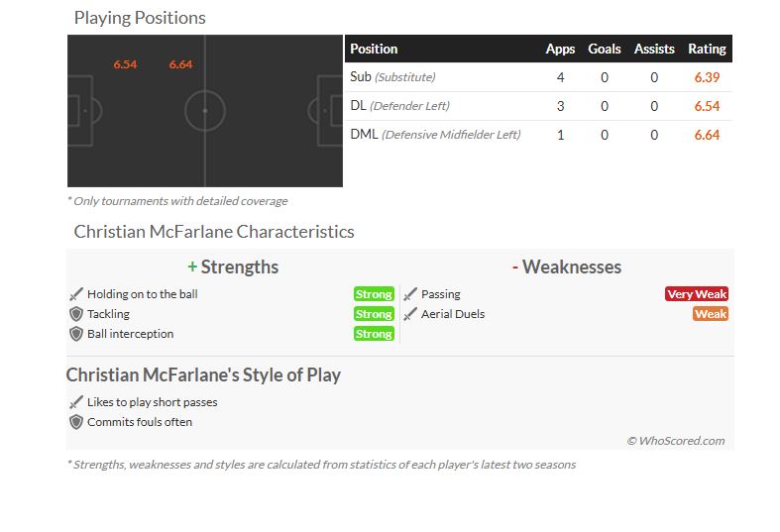Click the shield icon beside Ball interception

coord(76,334)
